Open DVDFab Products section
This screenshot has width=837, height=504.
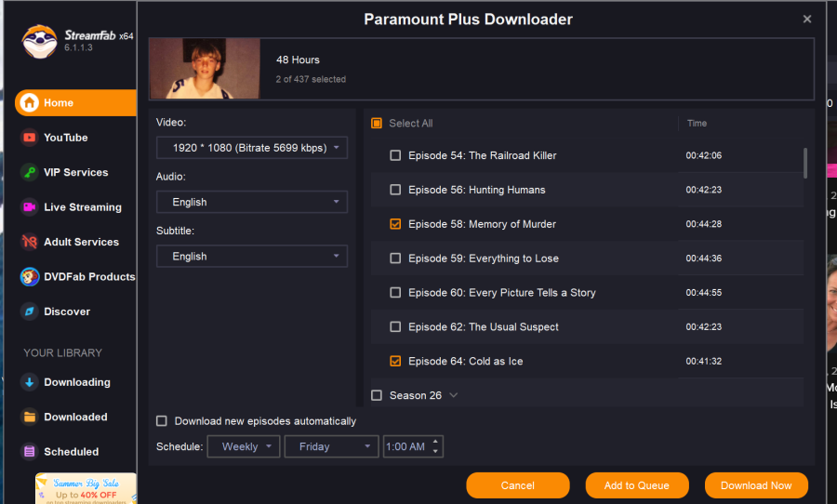(89, 276)
